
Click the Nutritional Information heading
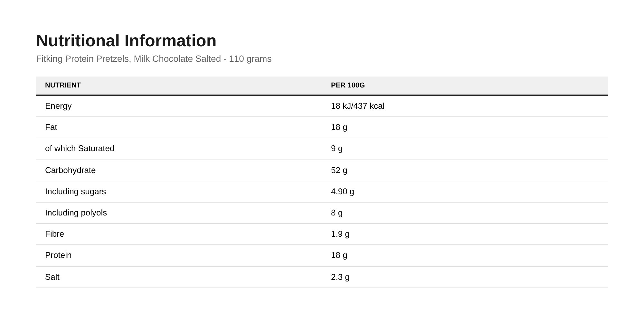pos(126,41)
